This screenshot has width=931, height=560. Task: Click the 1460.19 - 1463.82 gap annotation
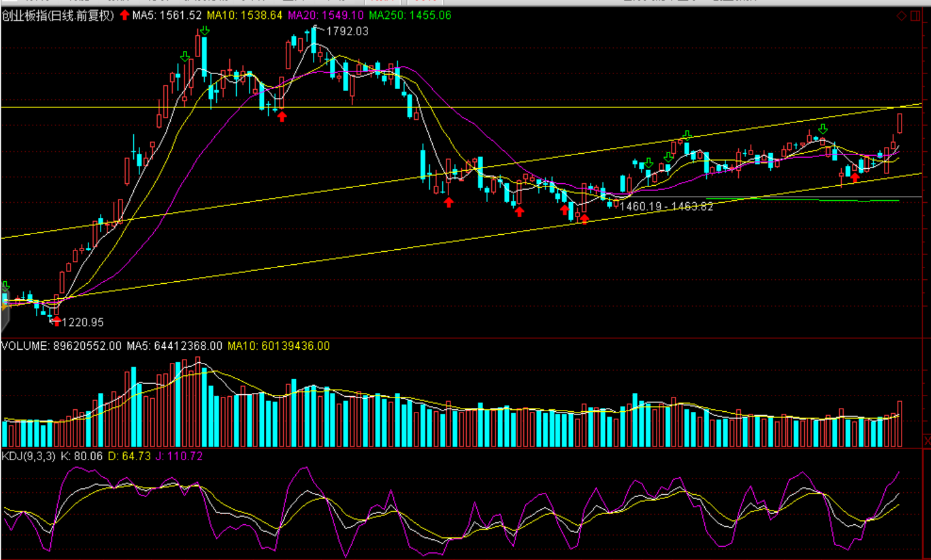(667, 207)
